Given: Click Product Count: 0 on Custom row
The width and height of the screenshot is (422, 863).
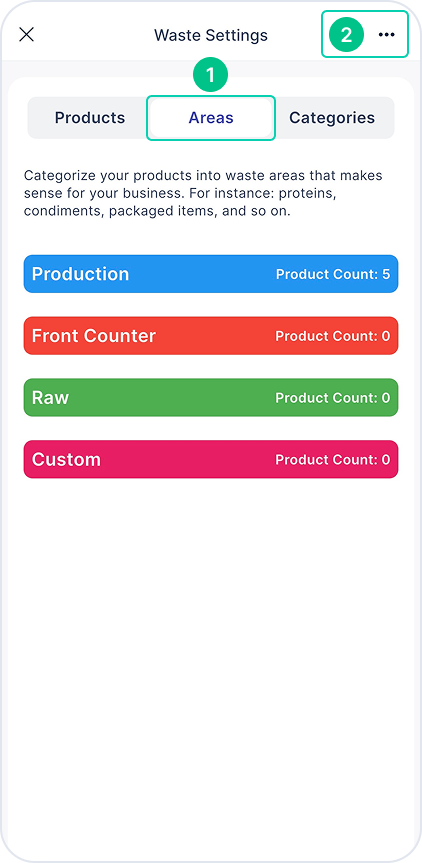Looking at the screenshot, I should click(x=333, y=459).
